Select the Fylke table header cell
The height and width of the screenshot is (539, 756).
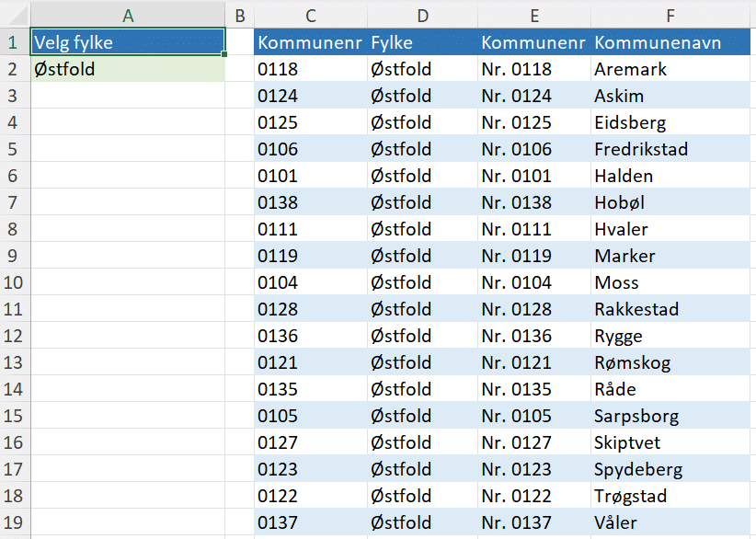point(422,42)
